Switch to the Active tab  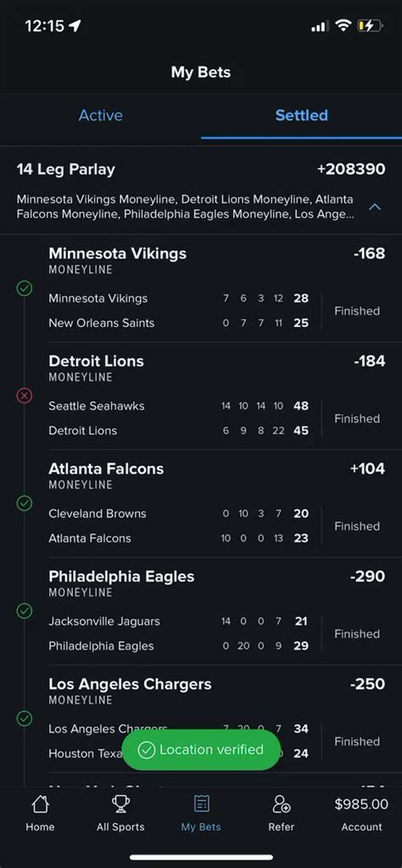(x=101, y=115)
